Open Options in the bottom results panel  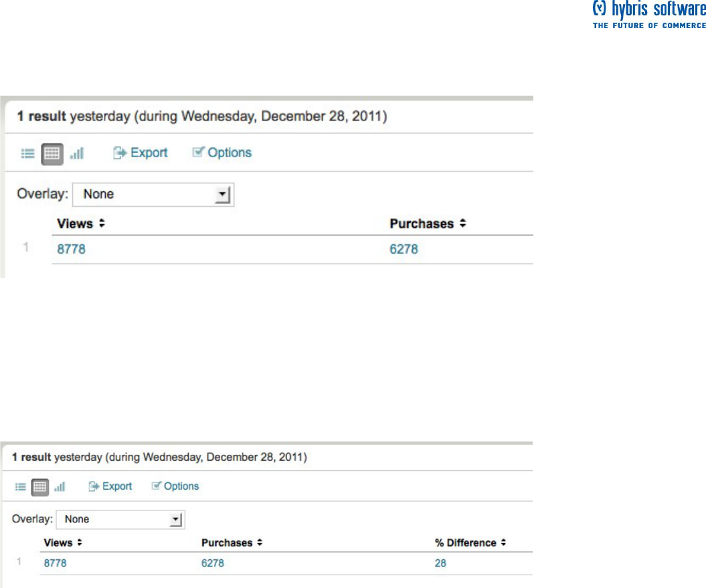(175, 486)
